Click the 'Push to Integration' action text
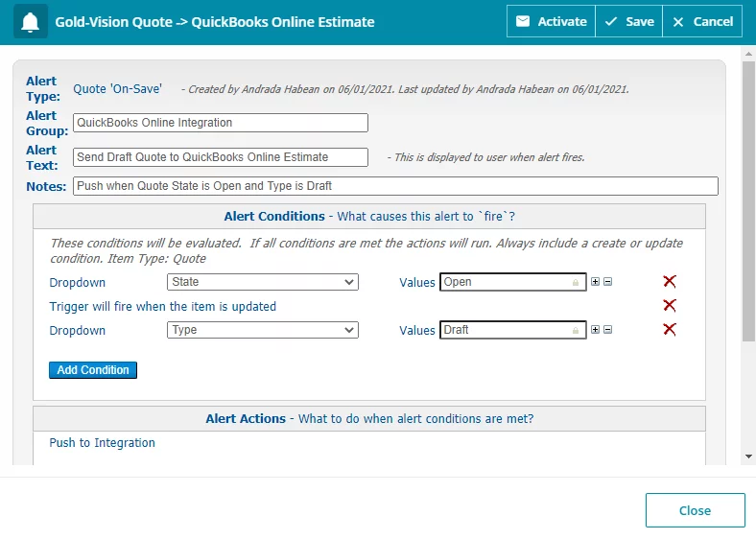This screenshot has width=756, height=539. tap(103, 442)
